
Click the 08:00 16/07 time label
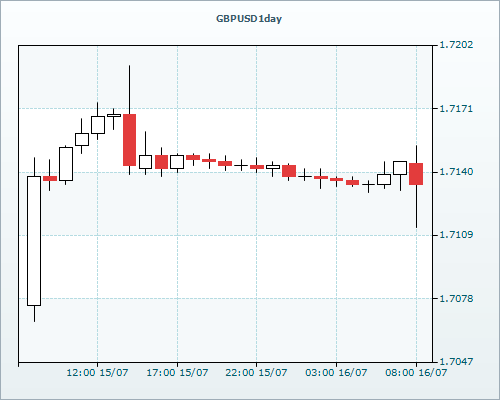[416, 373]
